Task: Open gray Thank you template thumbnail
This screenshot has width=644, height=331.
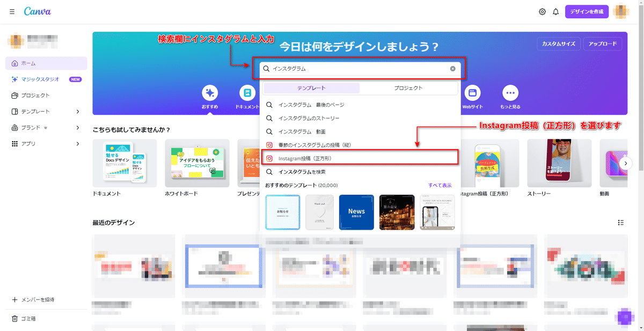Action: (319, 212)
